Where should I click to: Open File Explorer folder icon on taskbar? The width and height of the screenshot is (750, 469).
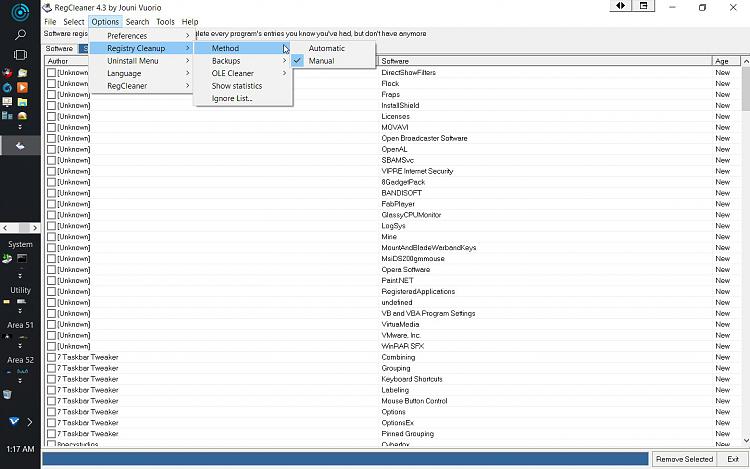click(22, 102)
